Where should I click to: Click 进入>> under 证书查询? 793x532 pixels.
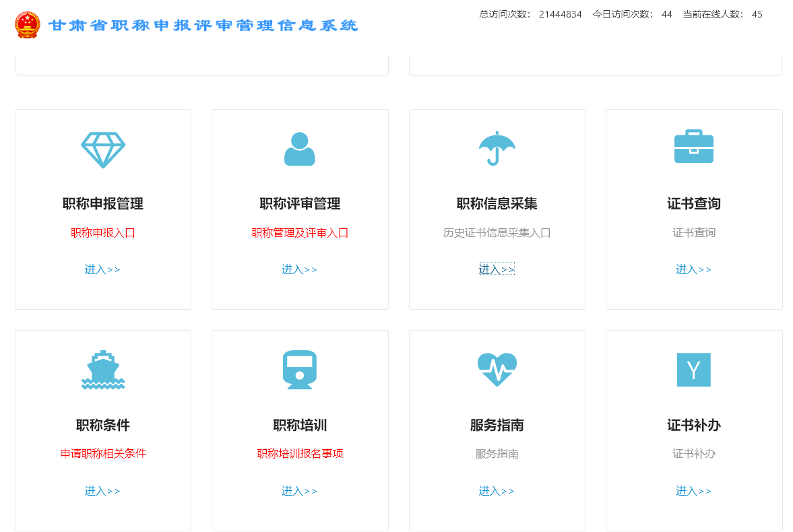693,269
